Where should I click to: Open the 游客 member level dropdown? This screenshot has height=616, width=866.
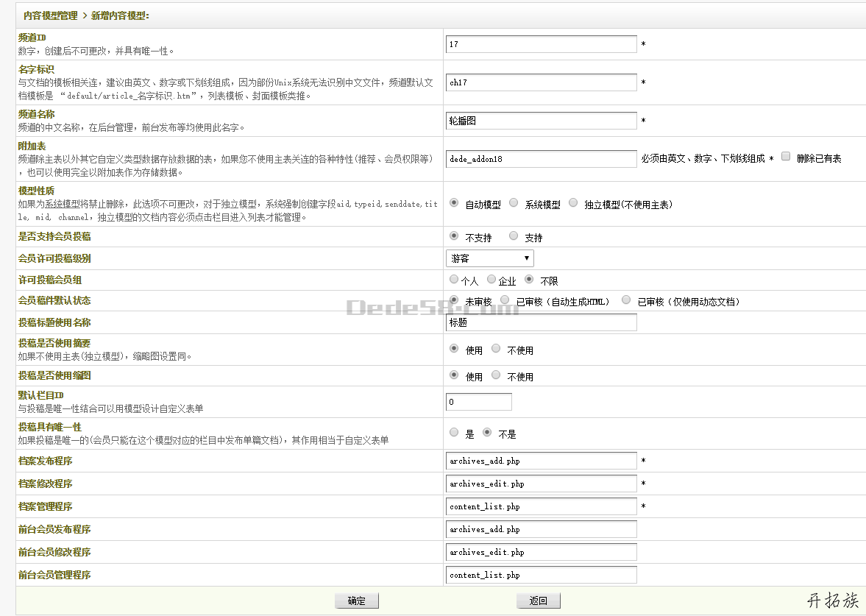point(489,258)
